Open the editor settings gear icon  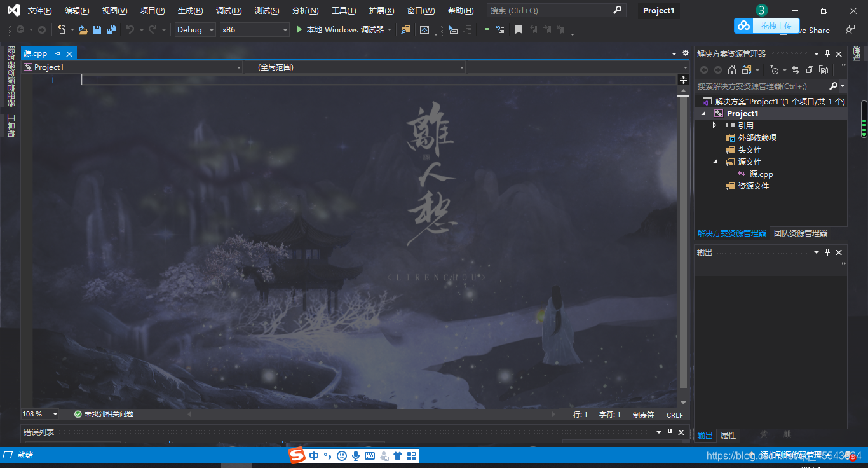tap(686, 53)
